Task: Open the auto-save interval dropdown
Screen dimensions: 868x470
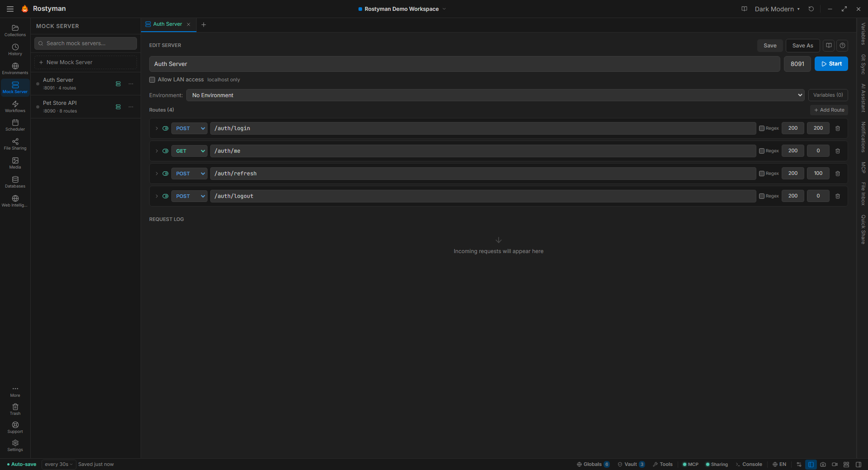Action: (x=58, y=464)
